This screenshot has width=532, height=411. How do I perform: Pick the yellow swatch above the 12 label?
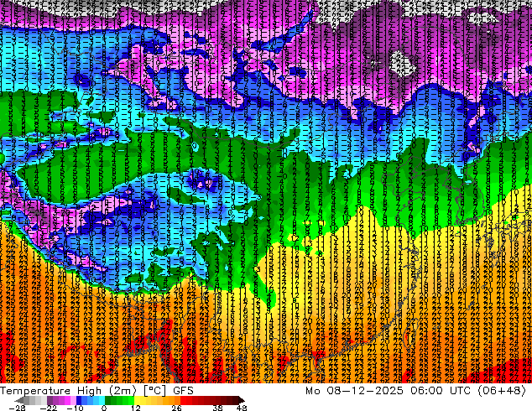(x=137, y=400)
